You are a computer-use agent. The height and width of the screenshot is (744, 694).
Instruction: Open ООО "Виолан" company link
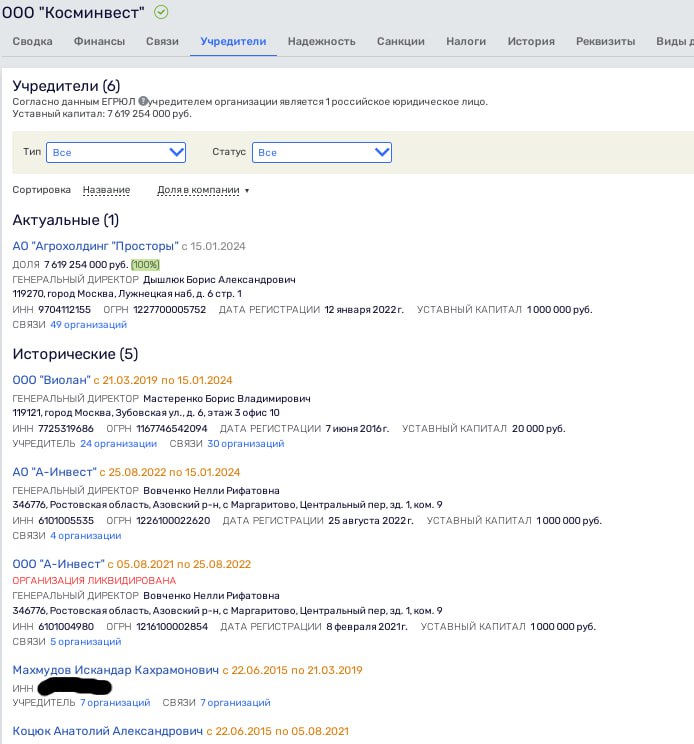52,380
